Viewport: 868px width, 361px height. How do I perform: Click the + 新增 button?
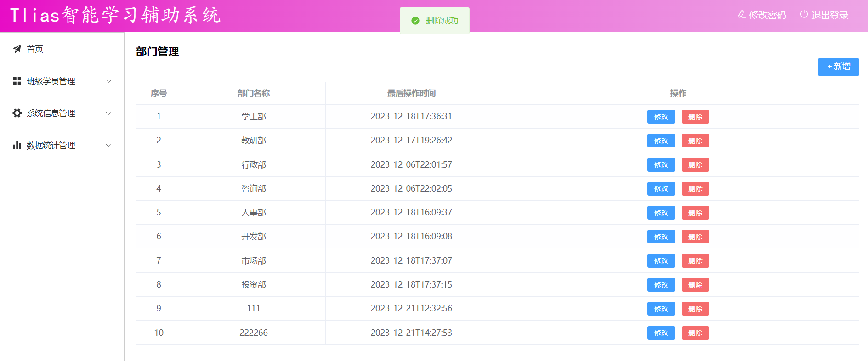(x=838, y=67)
